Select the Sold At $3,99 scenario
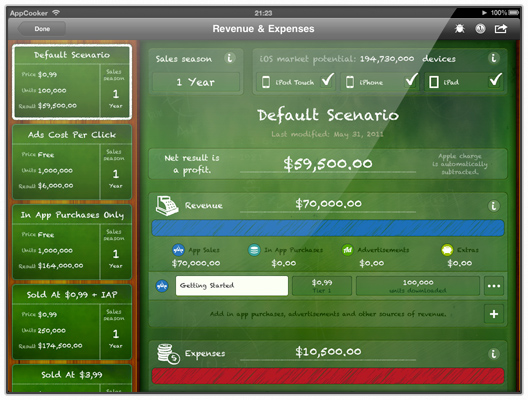 tap(72, 378)
